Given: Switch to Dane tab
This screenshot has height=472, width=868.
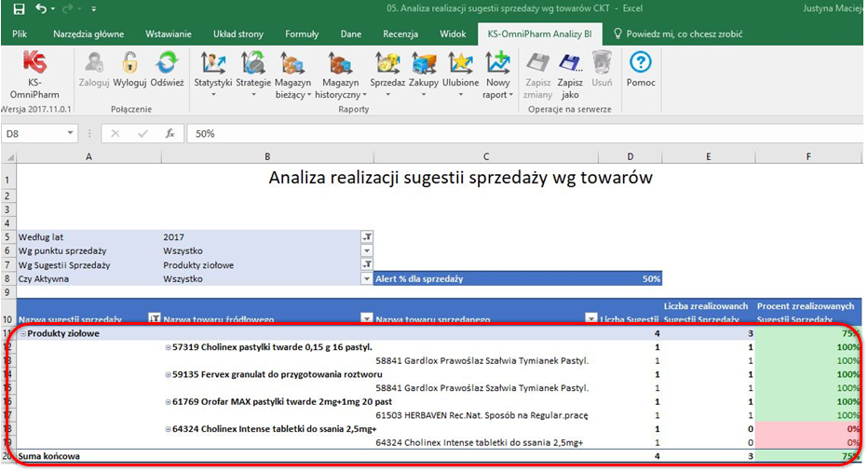Looking at the screenshot, I should pos(351,34).
